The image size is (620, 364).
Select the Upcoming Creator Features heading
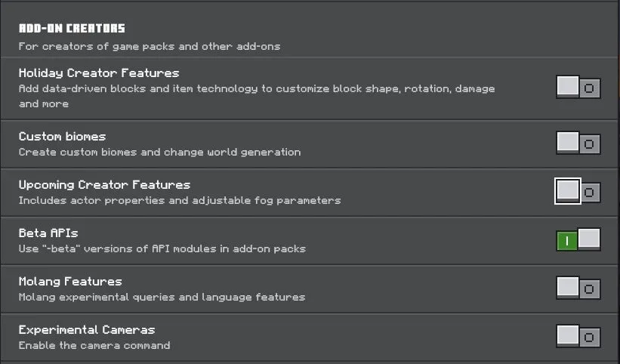tap(104, 185)
